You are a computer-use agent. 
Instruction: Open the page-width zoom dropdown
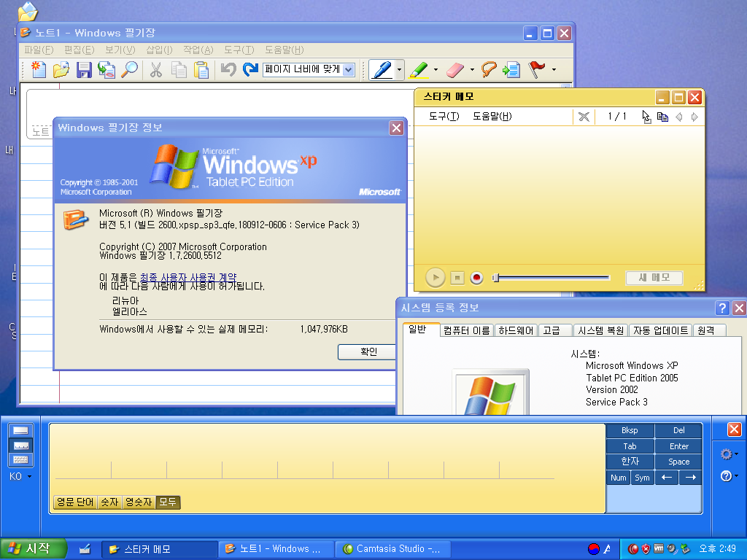(348, 70)
